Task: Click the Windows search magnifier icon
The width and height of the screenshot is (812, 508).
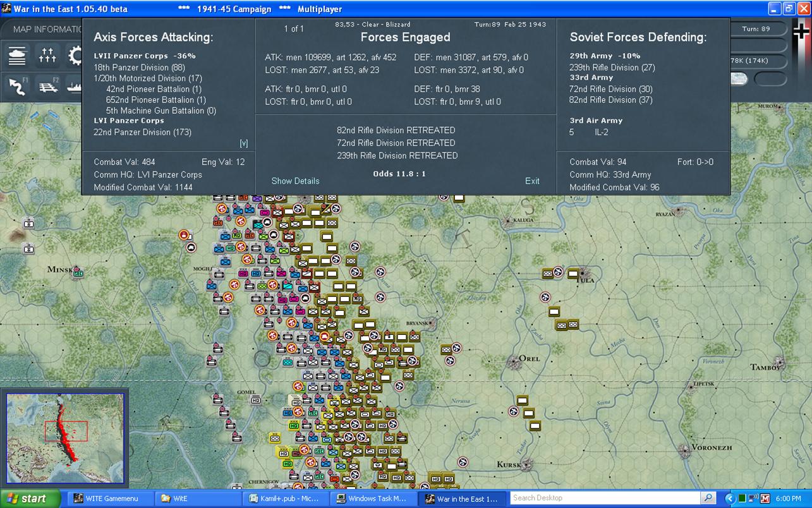Action: pyautogui.click(x=708, y=498)
